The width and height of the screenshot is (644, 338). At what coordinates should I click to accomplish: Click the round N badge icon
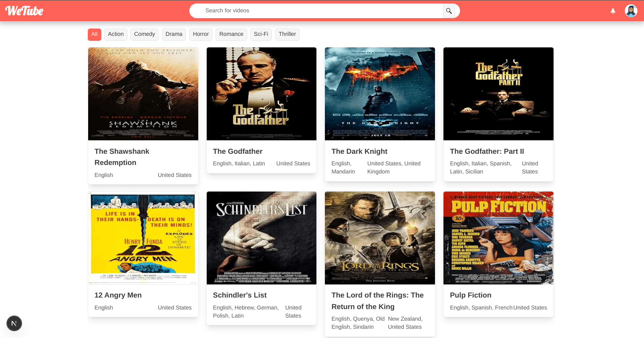click(x=14, y=323)
